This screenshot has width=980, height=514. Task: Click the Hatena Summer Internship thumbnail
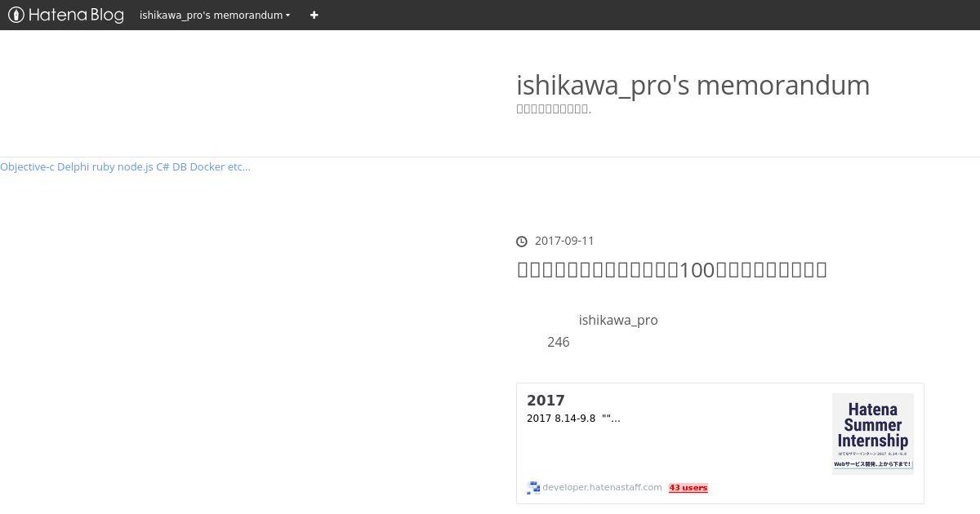tap(873, 433)
